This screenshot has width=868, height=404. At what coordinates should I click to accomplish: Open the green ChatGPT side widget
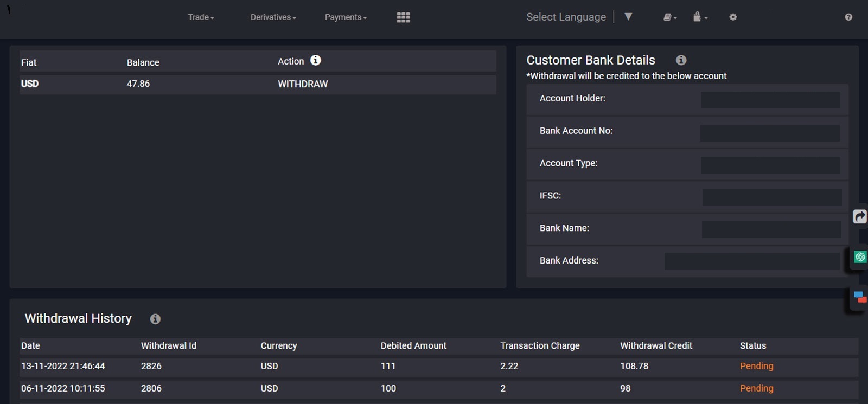[x=860, y=257]
